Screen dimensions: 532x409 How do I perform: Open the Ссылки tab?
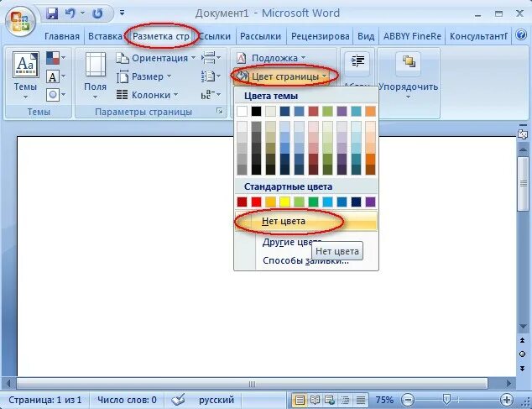[215, 36]
